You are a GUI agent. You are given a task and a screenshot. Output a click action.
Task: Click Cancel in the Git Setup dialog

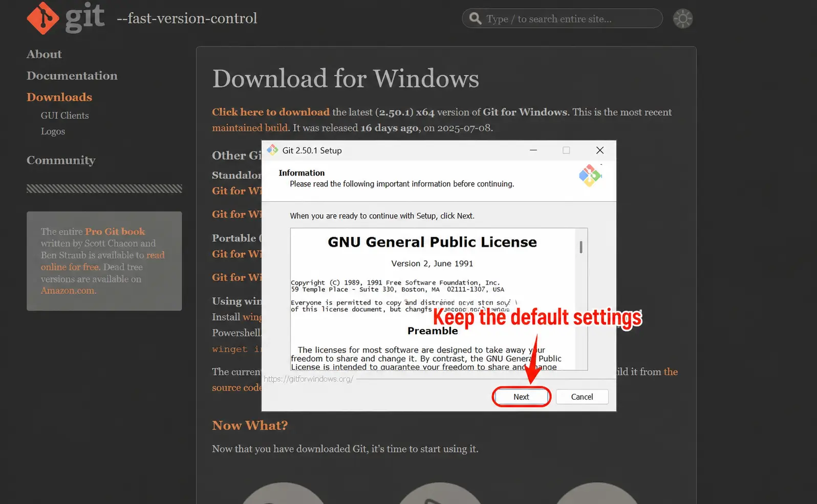[582, 397]
